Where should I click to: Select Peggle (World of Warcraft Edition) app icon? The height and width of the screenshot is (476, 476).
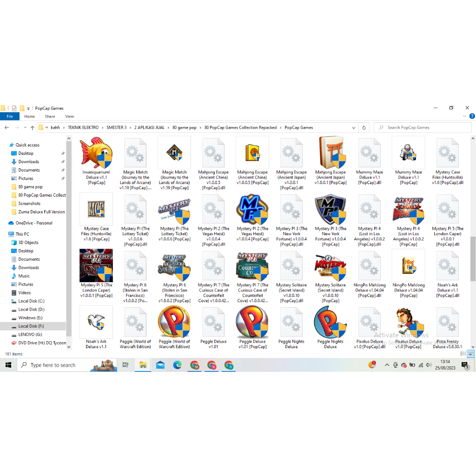(x=174, y=322)
